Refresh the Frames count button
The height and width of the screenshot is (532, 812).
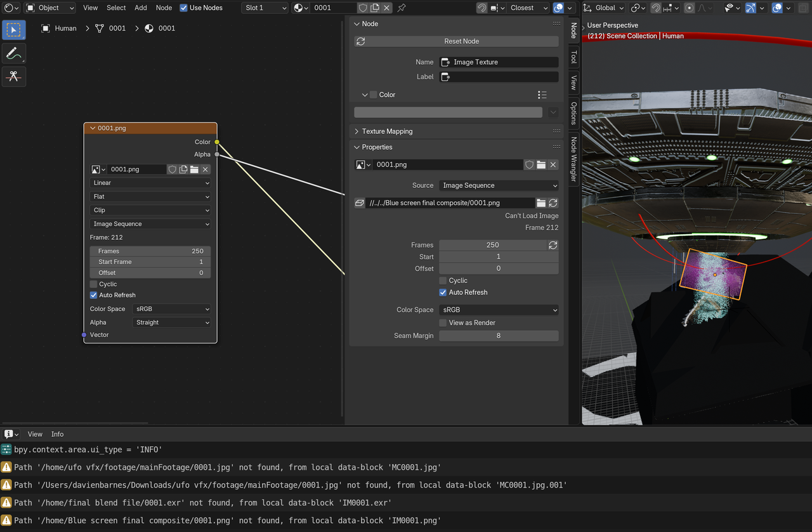(x=553, y=245)
